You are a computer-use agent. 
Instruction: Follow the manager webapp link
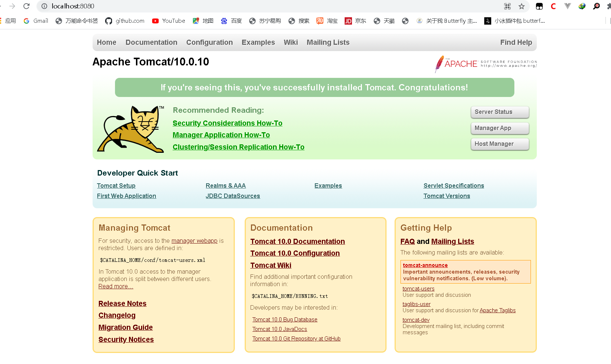click(194, 241)
